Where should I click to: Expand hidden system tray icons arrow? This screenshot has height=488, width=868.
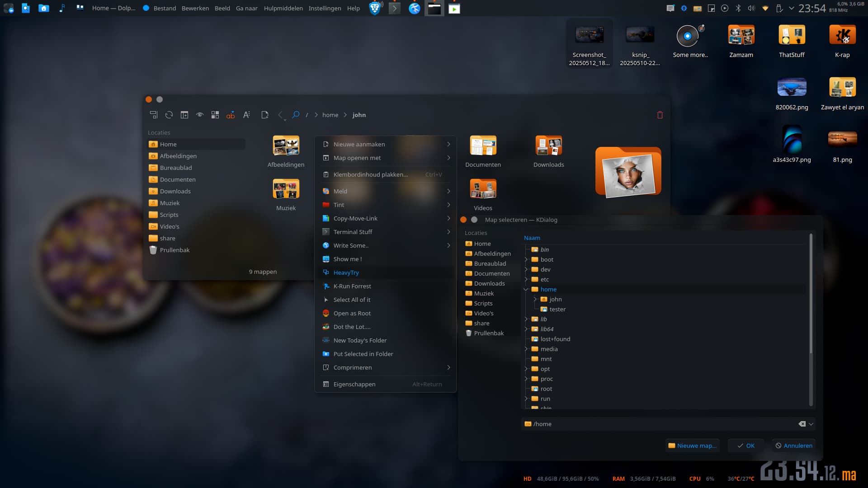pyautogui.click(x=791, y=8)
